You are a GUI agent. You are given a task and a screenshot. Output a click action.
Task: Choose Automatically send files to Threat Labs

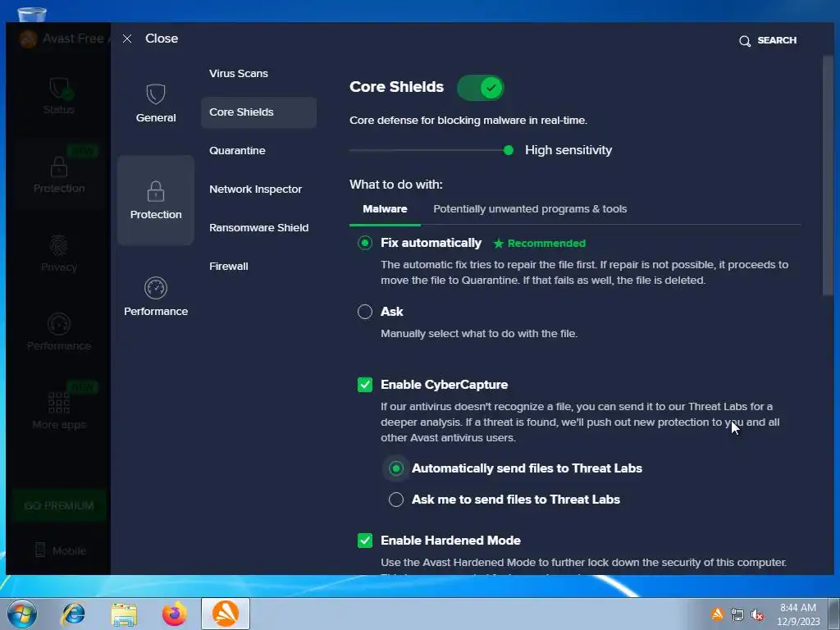(396, 468)
